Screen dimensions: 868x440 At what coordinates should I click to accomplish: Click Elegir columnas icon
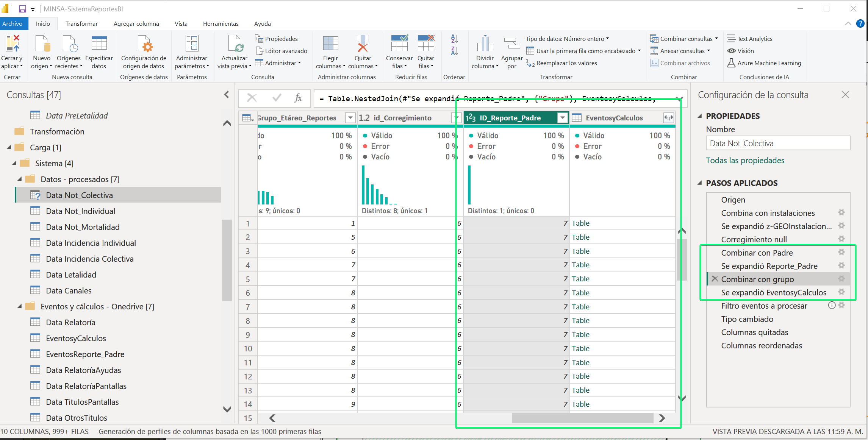(x=330, y=44)
